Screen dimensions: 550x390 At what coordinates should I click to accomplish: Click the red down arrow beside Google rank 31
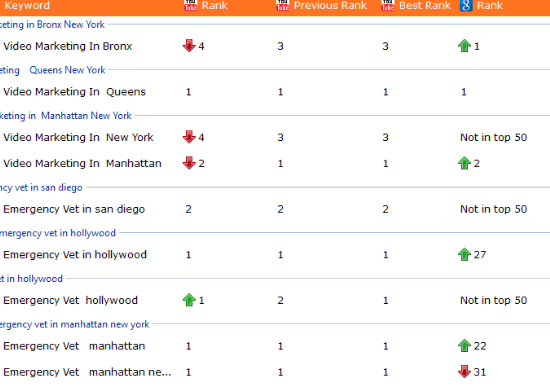[464, 371]
